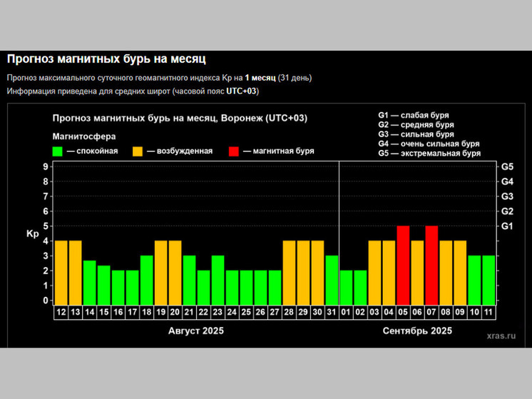Click the G5 level label on right axis
The width and height of the screenshot is (532, 399).
[x=507, y=166]
